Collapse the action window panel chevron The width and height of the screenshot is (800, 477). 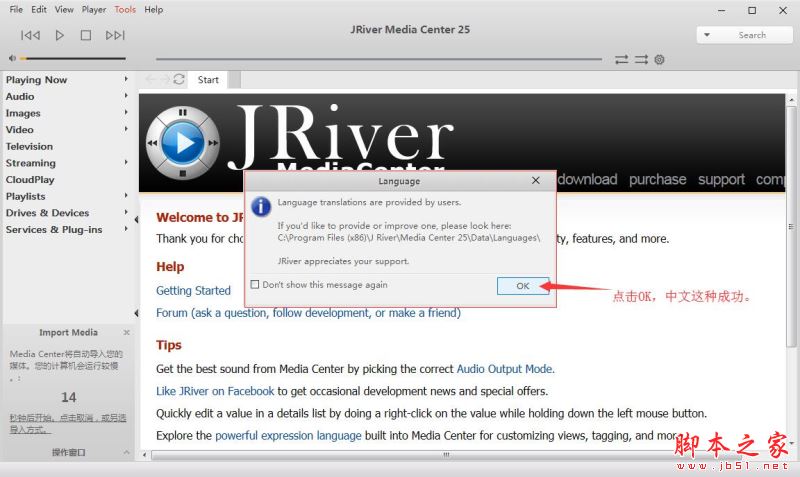pos(126,453)
